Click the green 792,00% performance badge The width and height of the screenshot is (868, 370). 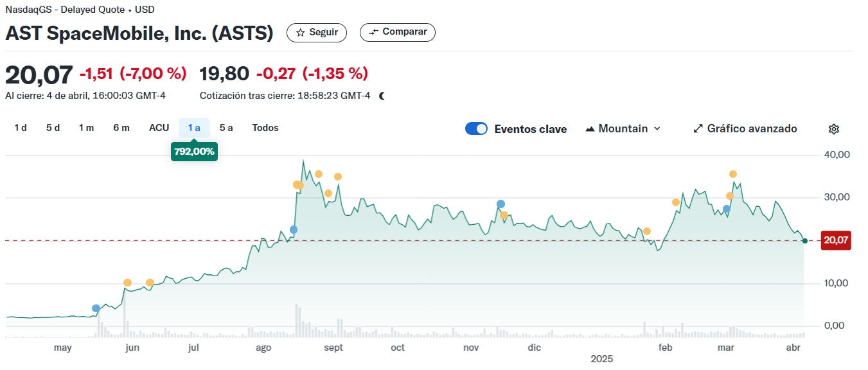tap(194, 152)
